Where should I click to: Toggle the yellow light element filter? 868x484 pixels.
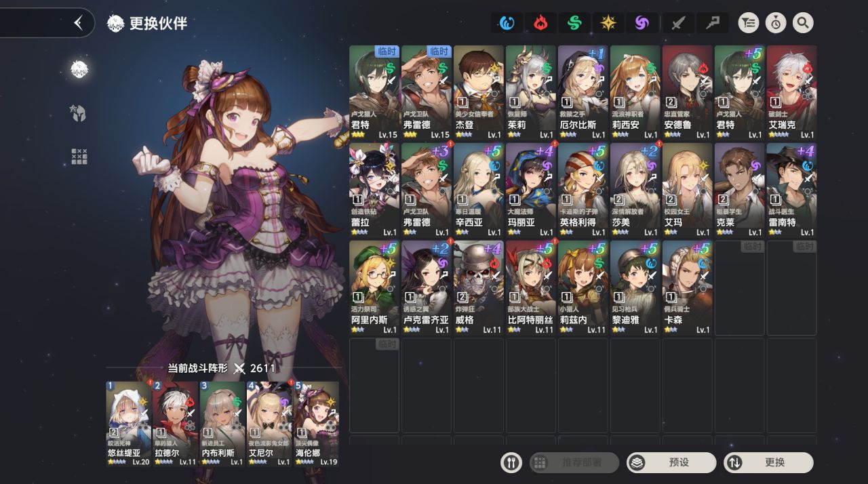(x=608, y=23)
